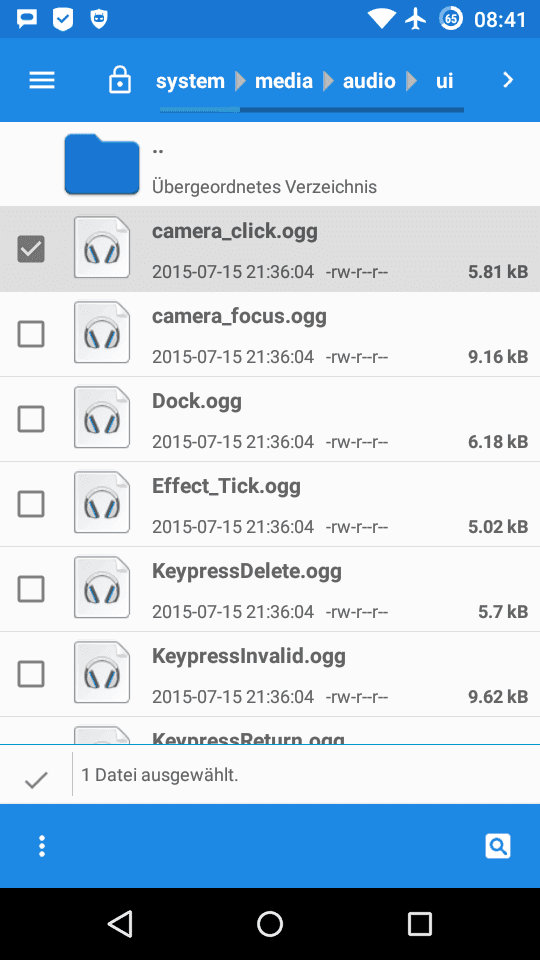Switch to the media breadcrumb folder
This screenshot has width=540, height=960.
[283, 80]
